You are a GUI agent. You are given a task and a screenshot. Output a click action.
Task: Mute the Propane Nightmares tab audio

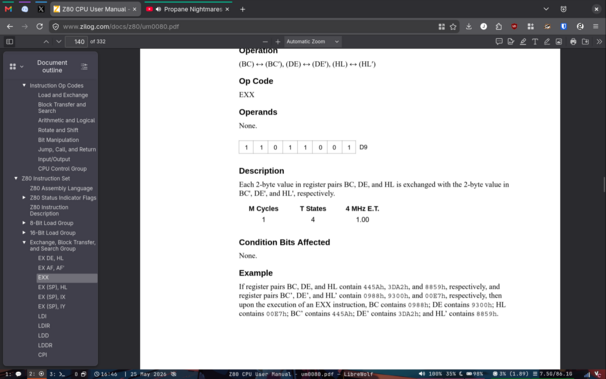tap(158, 9)
